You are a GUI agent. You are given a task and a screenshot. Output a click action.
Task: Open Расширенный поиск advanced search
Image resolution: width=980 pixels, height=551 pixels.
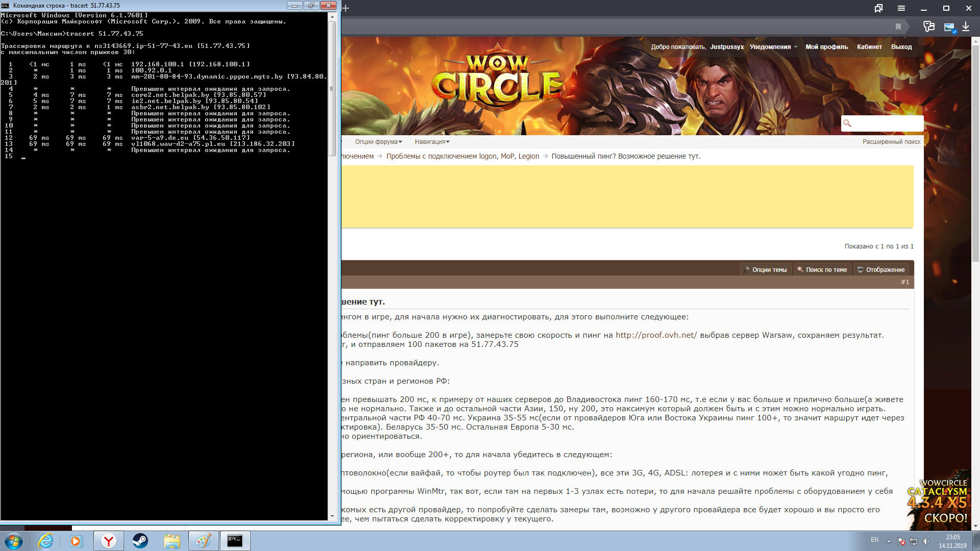891,142
